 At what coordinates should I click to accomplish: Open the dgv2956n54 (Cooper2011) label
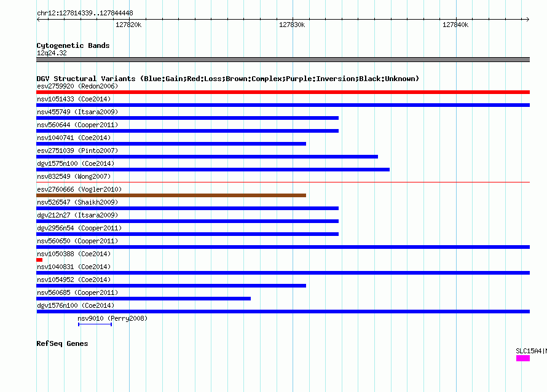(x=79, y=228)
